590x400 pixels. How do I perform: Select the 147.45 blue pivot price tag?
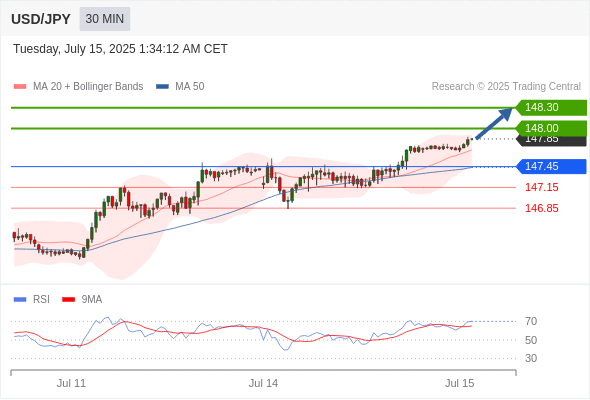click(x=551, y=166)
